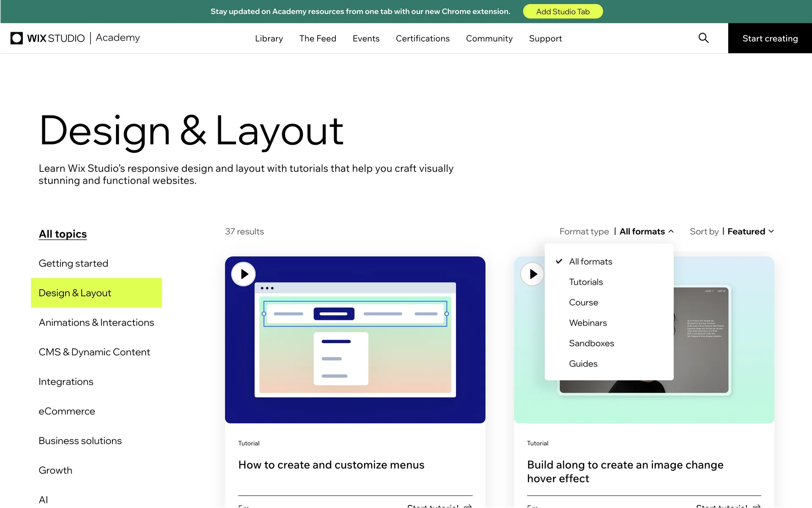The height and width of the screenshot is (508, 812).
Task: Click the Start creating button
Action: (770, 39)
